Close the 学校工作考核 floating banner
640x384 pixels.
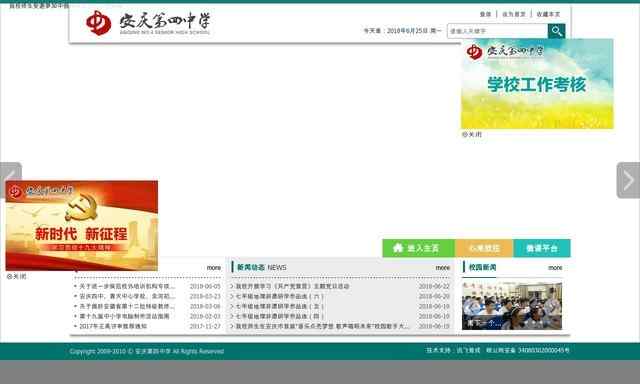[472, 134]
